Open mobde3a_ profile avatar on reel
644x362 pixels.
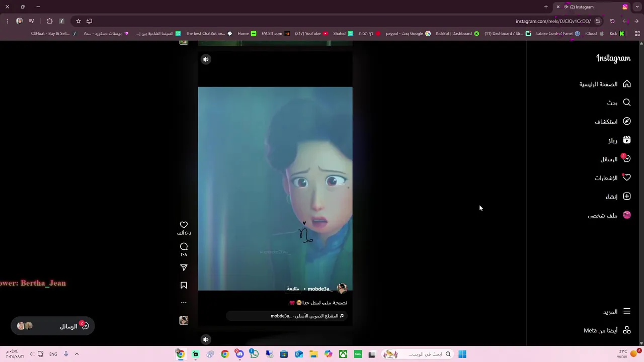click(x=342, y=288)
